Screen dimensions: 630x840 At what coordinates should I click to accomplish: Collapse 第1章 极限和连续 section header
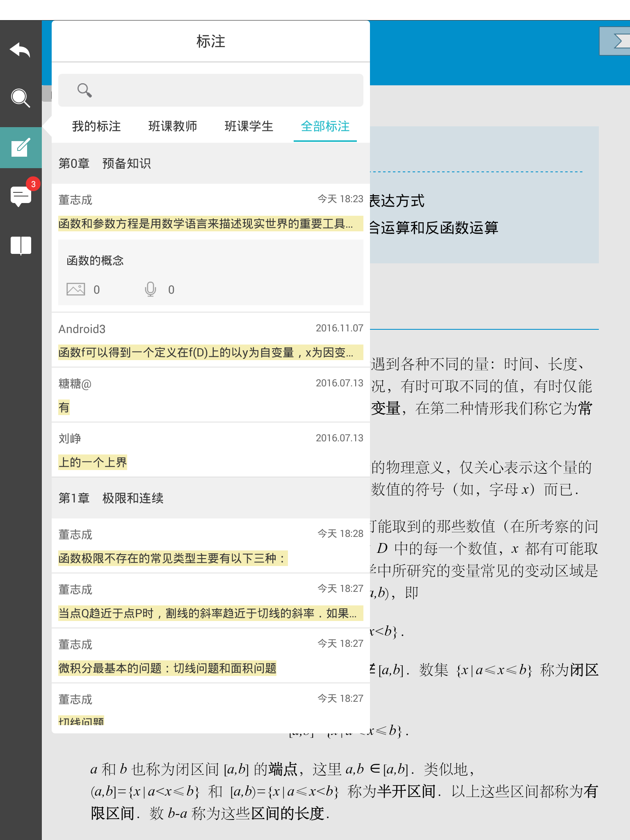coord(210,498)
